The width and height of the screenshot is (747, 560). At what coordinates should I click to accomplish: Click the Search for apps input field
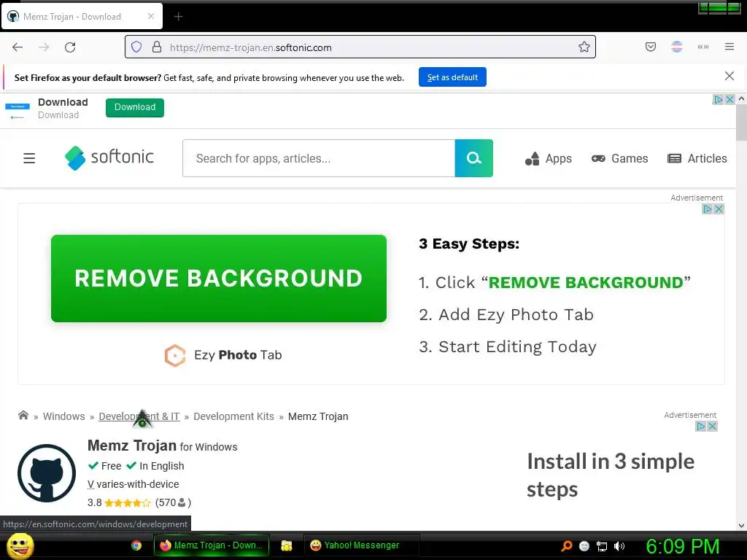[319, 158]
